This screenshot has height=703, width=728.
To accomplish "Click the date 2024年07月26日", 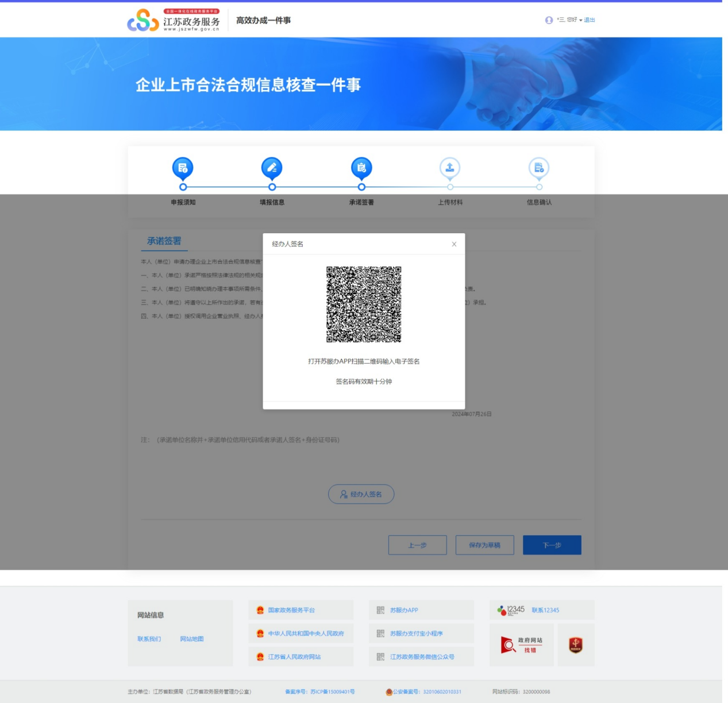I will point(472,414).
